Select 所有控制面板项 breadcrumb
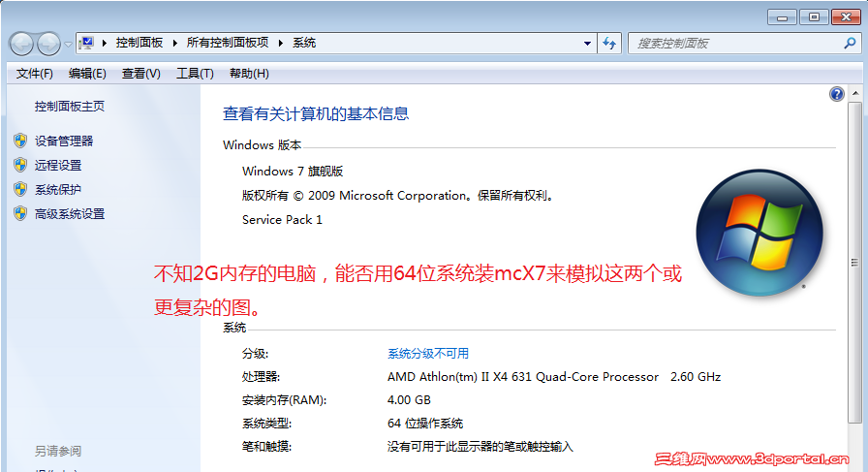The height and width of the screenshot is (472, 868). click(228, 43)
